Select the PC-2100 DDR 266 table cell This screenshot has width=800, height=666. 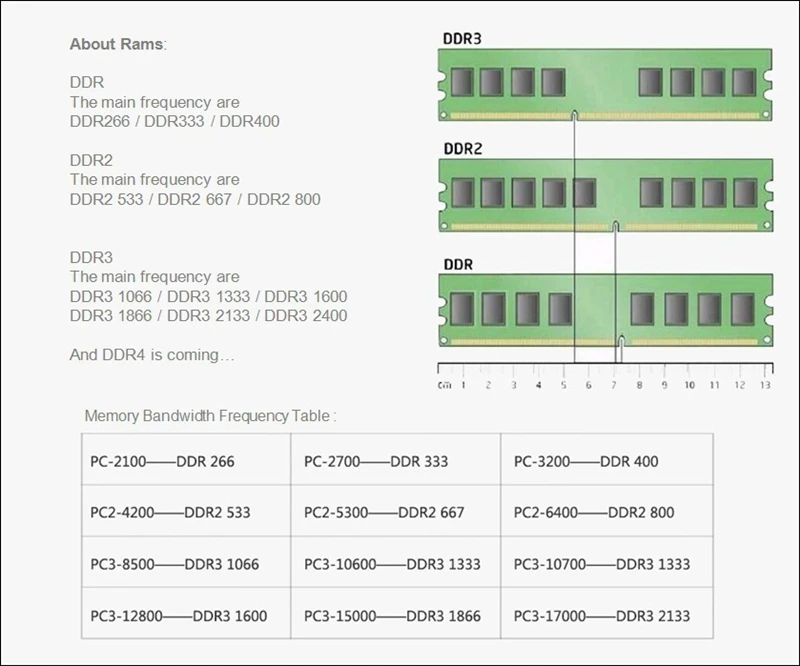click(x=186, y=459)
